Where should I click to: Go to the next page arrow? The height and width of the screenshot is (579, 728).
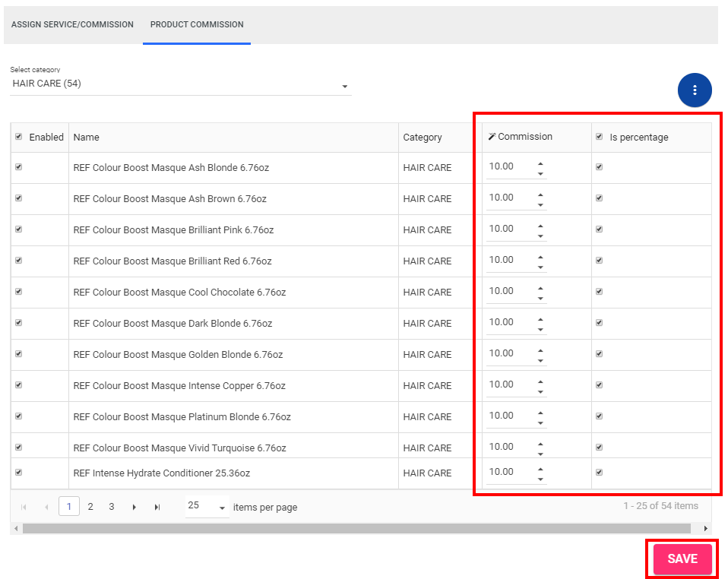pyautogui.click(x=135, y=507)
